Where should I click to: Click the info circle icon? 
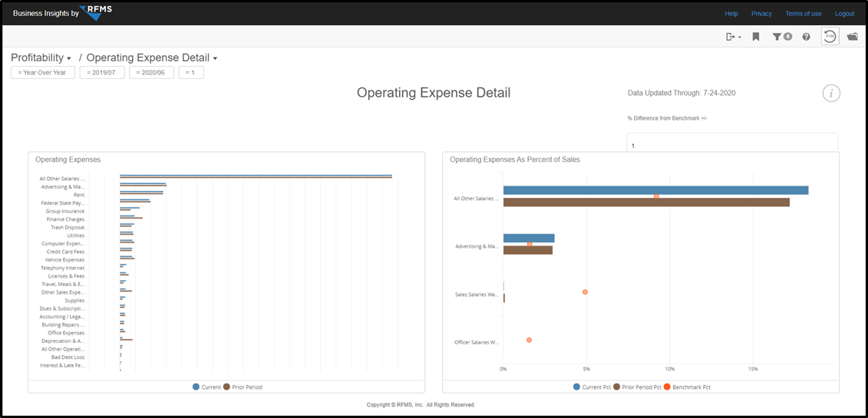coord(831,94)
